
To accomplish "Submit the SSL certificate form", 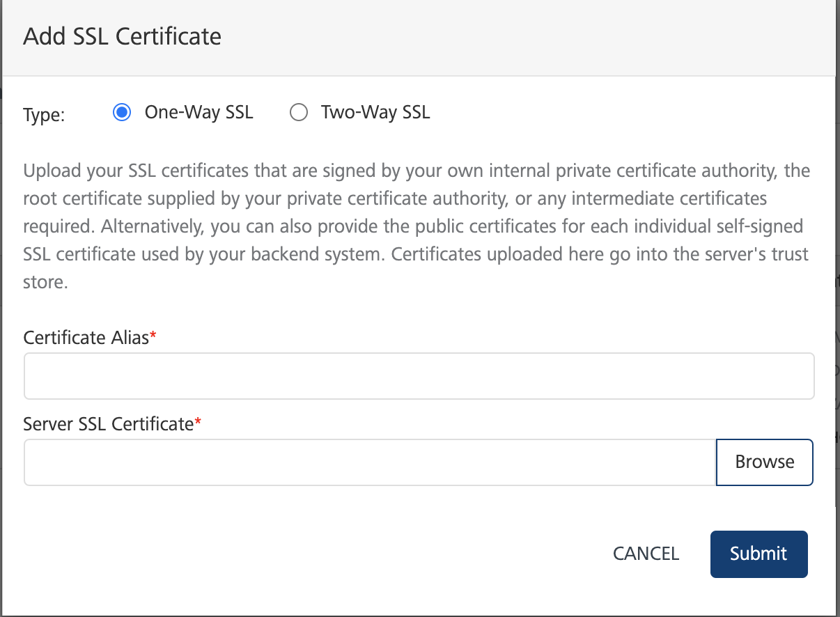I will (759, 554).
